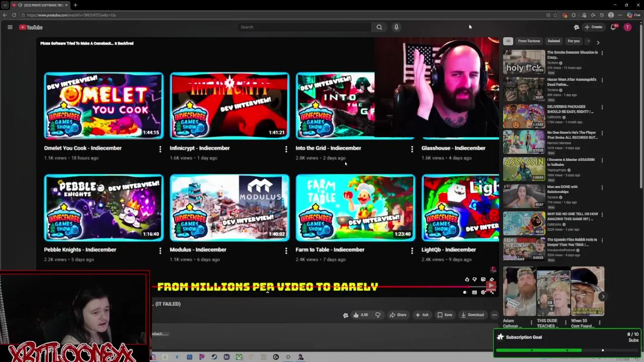Viewport: 644px width, 362px height.
Task: Open the browser Copilot Chat button
Action: point(633,15)
